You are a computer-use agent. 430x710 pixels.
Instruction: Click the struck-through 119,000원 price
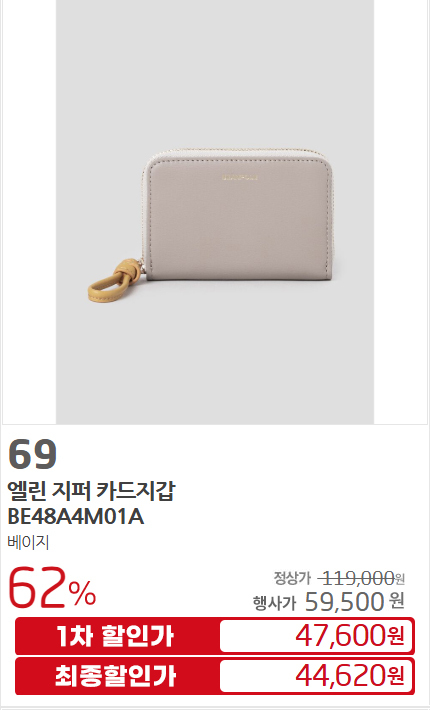point(361,578)
